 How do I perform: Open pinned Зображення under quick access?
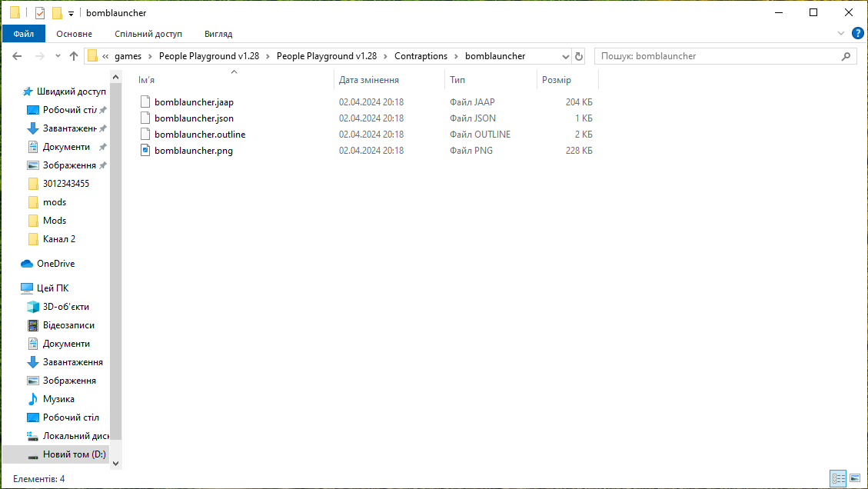pyautogui.click(x=69, y=165)
